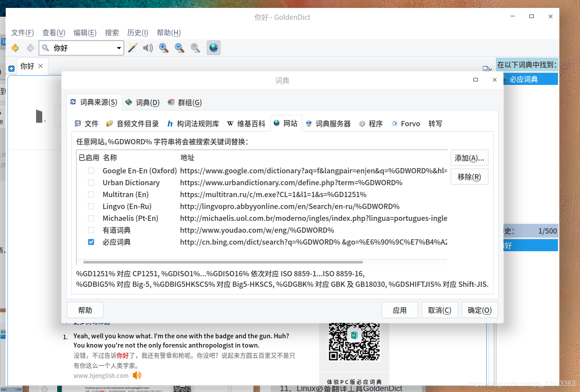Image resolution: width=580 pixels, height=392 pixels.
Task: Minimize the GoldenDict main window
Action: coord(513,16)
